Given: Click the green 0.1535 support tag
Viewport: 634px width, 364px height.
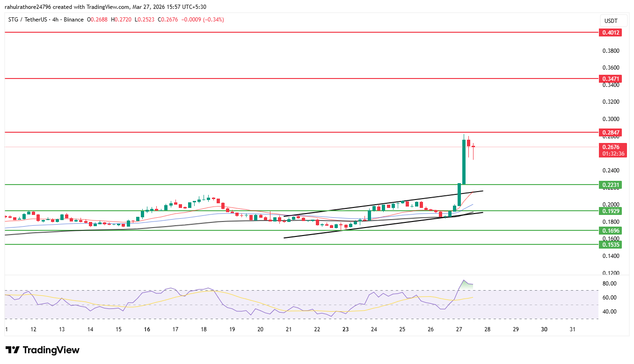Looking at the screenshot, I should click(x=611, y=244).
